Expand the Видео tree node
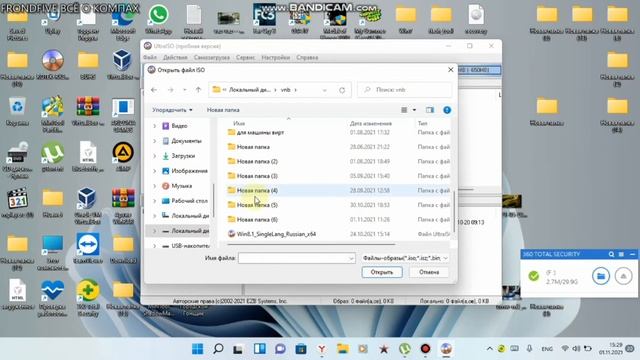The image size is (640, 360). click(x=155, y=126)
